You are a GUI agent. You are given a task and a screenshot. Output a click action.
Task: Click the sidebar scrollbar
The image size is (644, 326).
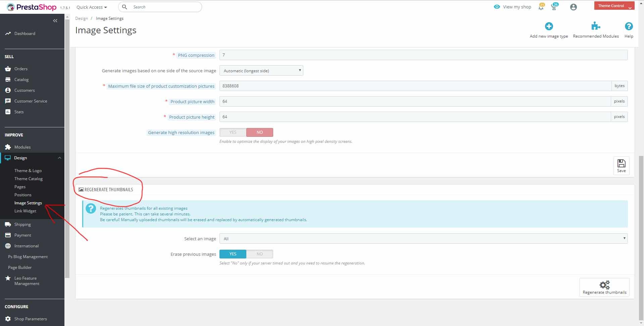click(67, 148)
